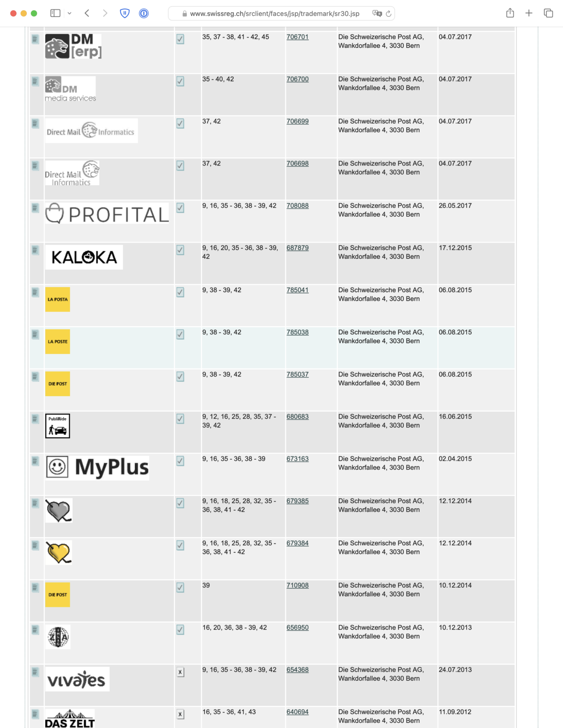
Task: Open trademark number 673163 link
Action: [297, 459]
